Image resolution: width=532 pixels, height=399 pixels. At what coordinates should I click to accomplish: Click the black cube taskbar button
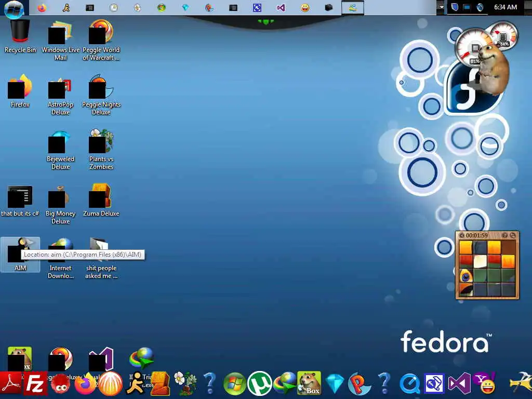click(328, 7)
